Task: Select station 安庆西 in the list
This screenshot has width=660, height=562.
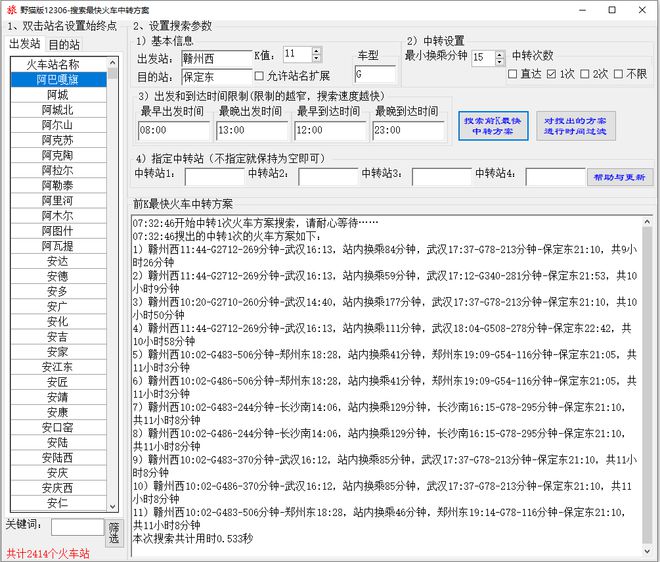Action: tap(58, 489)
